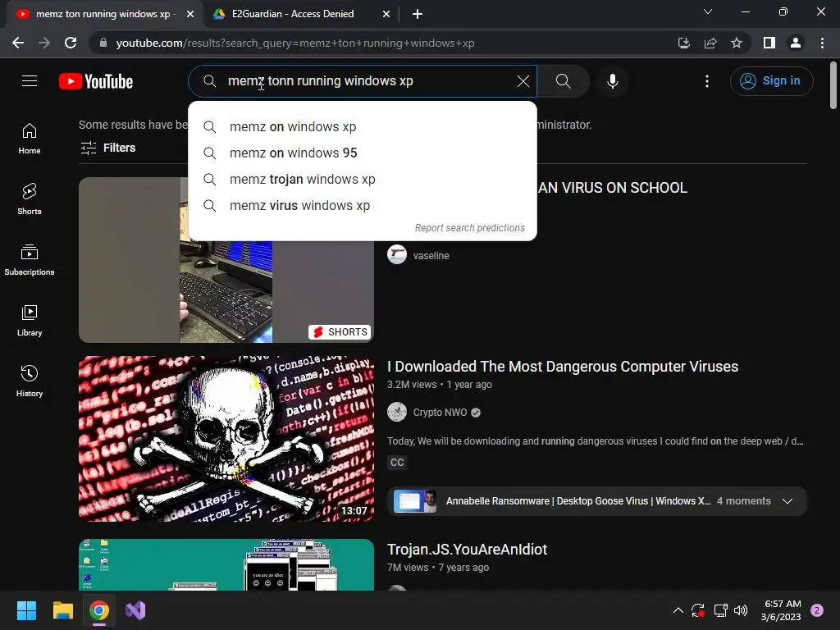Open the Trojan.JS.YouAreAnIdiot video title
Viewport: 840px width, 630px height.
[467, 550]
